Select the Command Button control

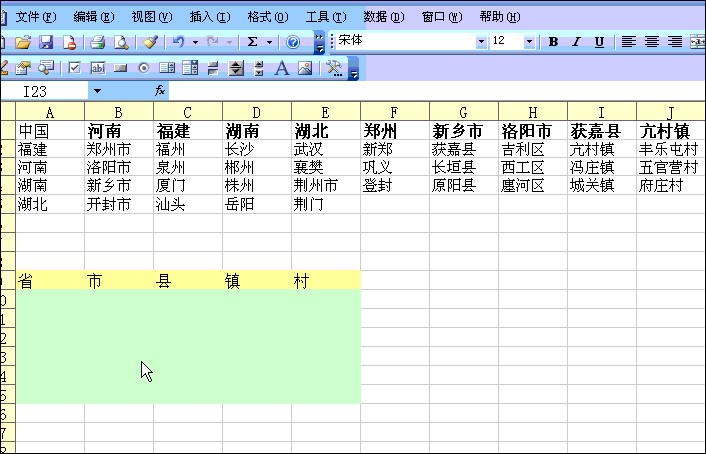click(x=120, y=68)
